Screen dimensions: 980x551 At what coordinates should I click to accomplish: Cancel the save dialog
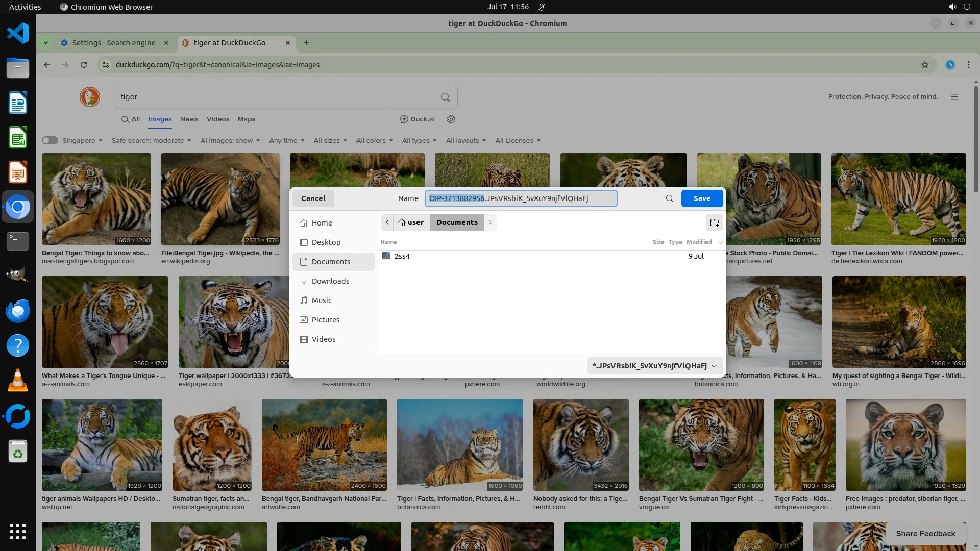[313, 198]
